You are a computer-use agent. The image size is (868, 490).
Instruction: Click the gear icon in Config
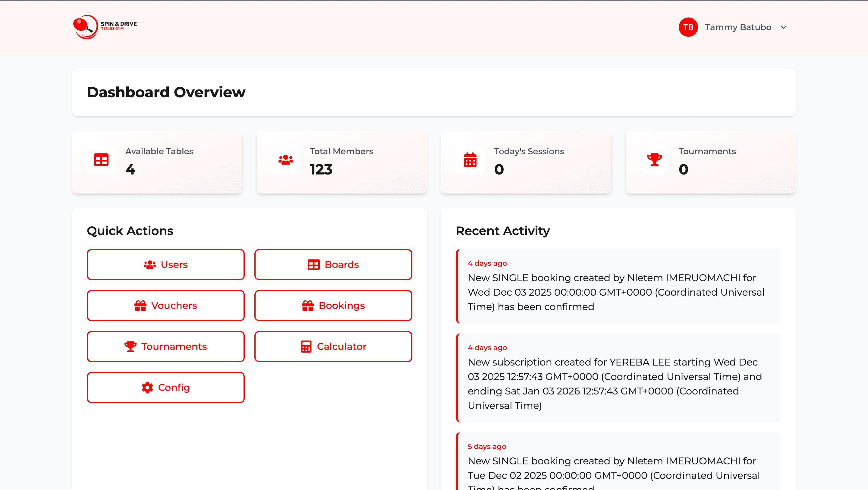pyautogui.click(x=147, y=388)
